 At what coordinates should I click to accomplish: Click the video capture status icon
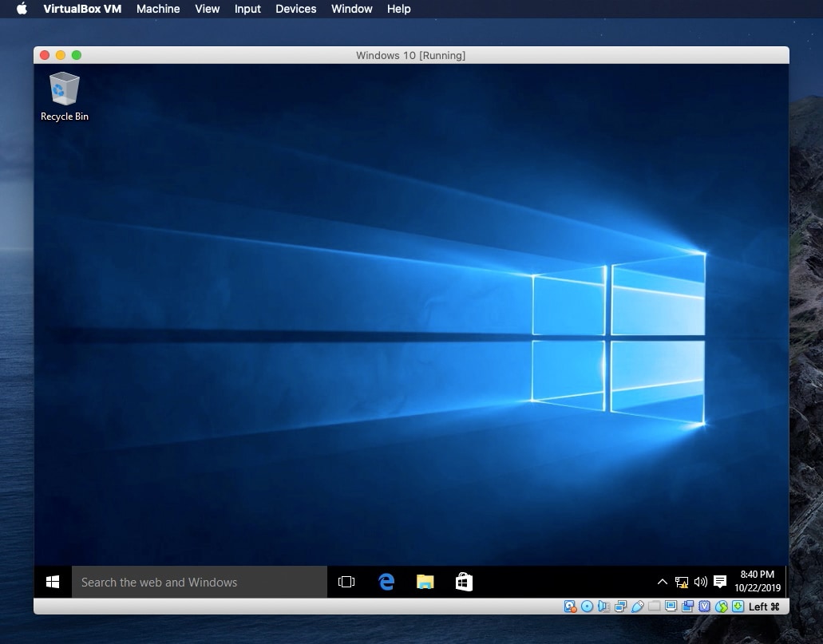687,606
